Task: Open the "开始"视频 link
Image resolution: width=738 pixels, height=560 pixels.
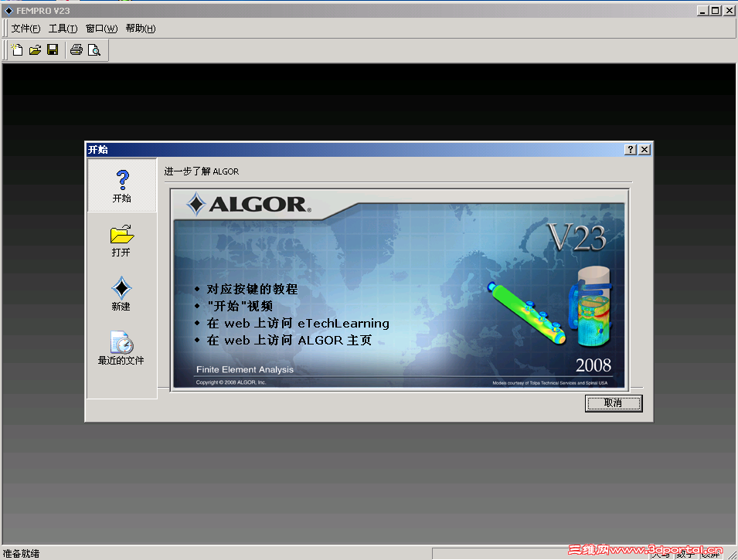Action: pyautogui.click(x=240, y=306)
